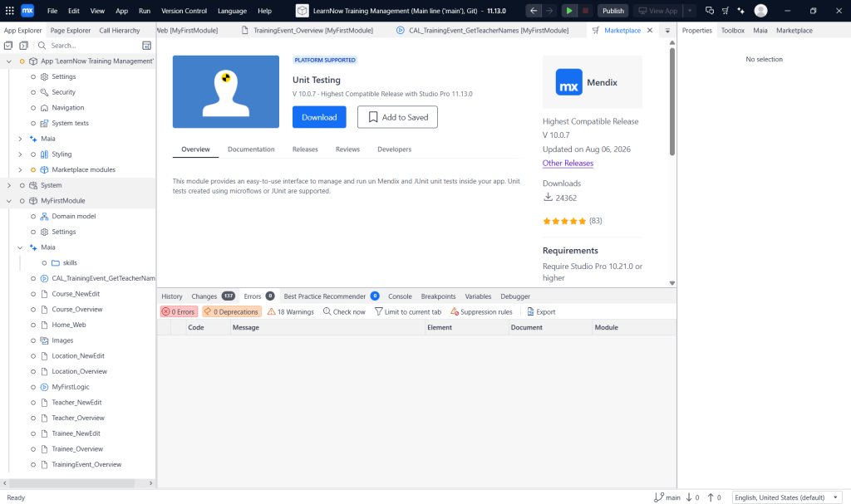Click the skills folder icon

point(56,262)
